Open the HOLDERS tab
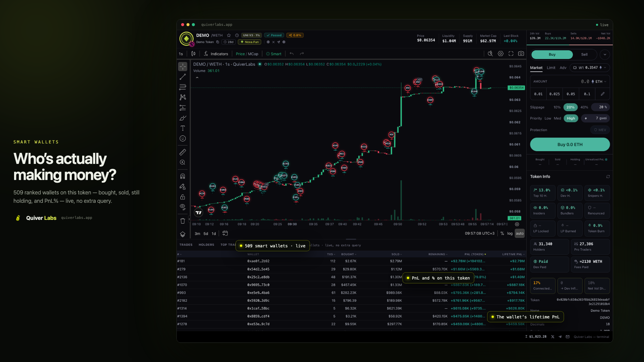The image size is (644, 362). pos(206,245)
